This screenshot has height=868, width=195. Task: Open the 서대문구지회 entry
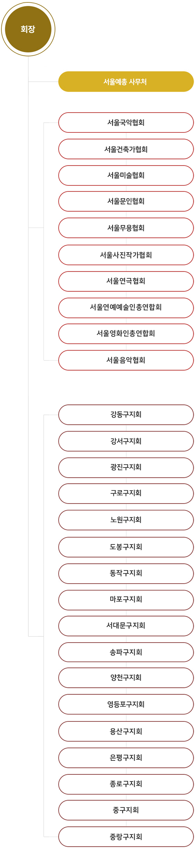click(x=126, y=626)
